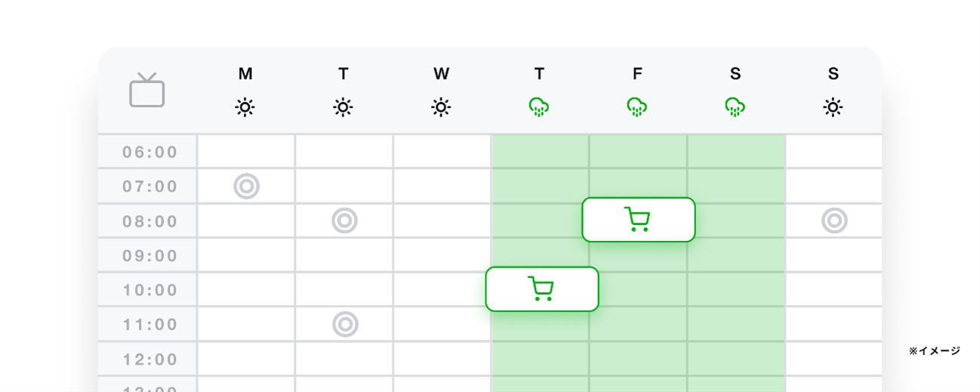Select the W day column header
This screenshot has width=980, height=392.
(x=441, y=74)
